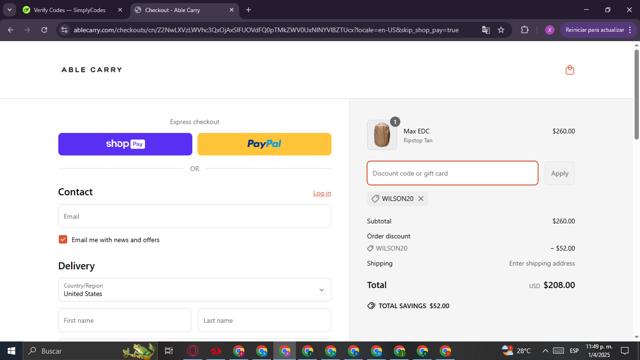The width and height of the screenshot is (640, 360).
Task: Pay with PayPal express checkout
Action: pos(264,144)
